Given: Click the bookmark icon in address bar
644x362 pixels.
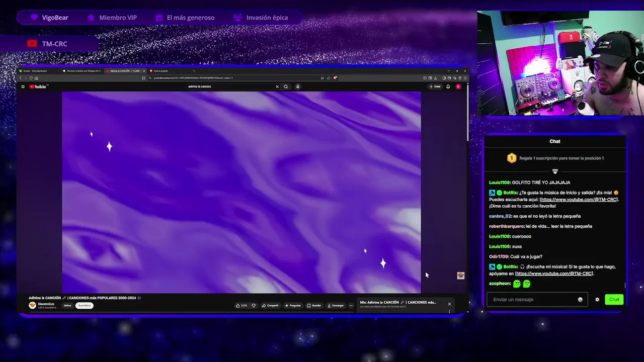Looking at the screenshot, I should (x=143, y=78).
